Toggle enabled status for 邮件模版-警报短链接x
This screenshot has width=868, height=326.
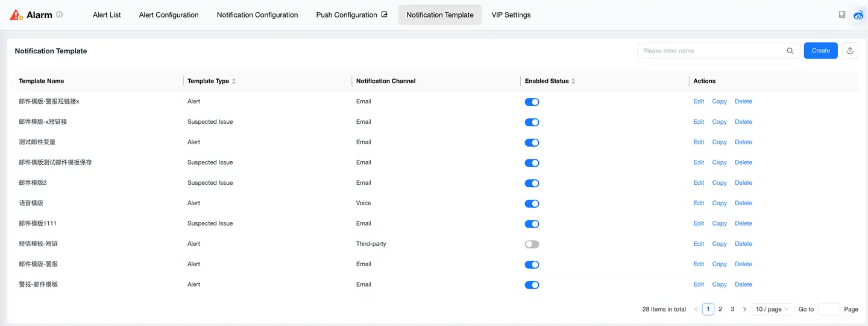(x=532, y=102)
